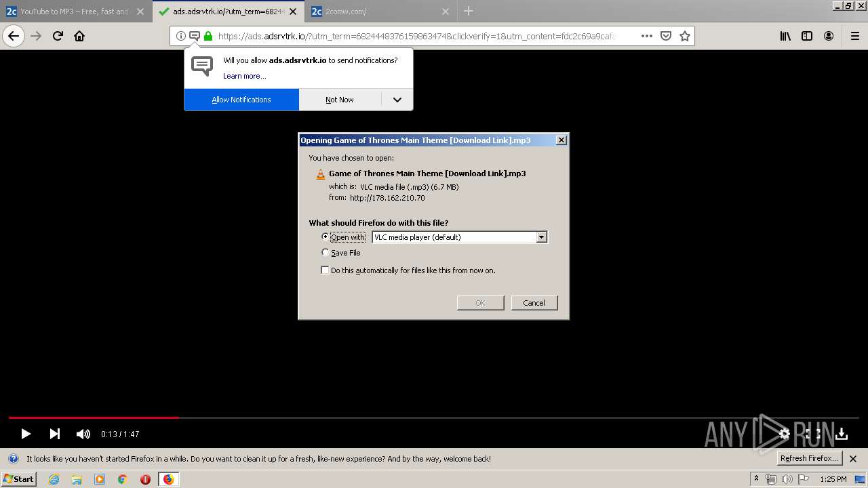The width and height of the screenshot is (868, 488).
Task: Click the address bar URL
Action: [416, 36]
